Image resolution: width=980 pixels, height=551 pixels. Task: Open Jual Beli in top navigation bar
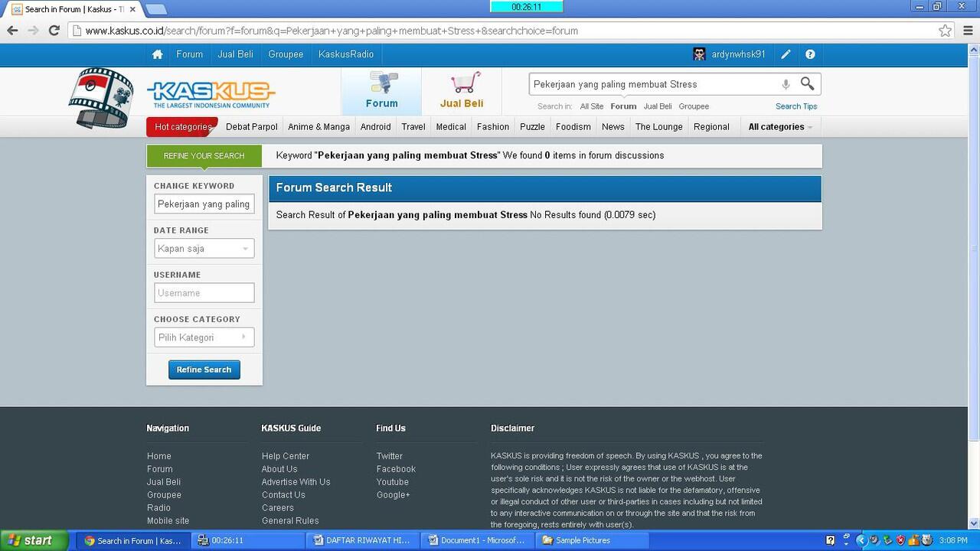coord(235,54)
